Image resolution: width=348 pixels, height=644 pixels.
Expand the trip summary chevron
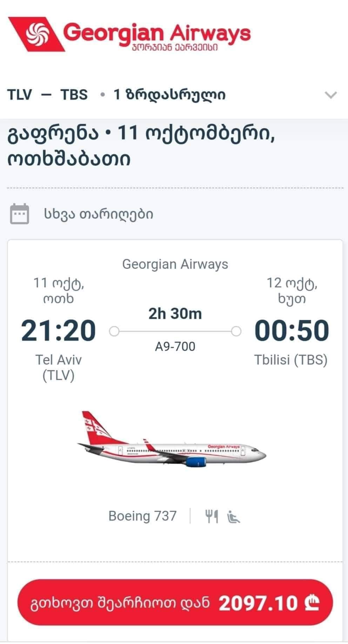coord(331,95)
